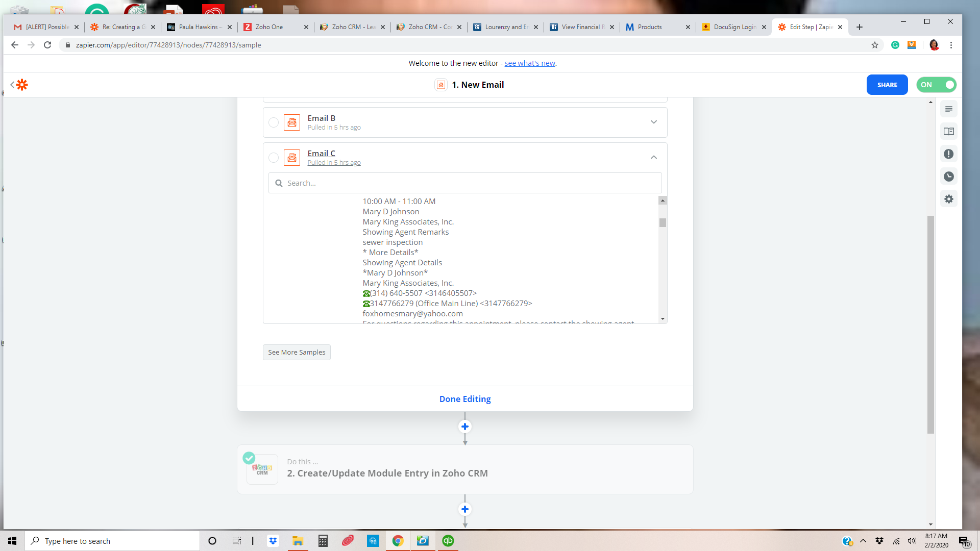Click the Email C title link
The height and width of the screenshot is (551, 980).
[x=321, y=153]
